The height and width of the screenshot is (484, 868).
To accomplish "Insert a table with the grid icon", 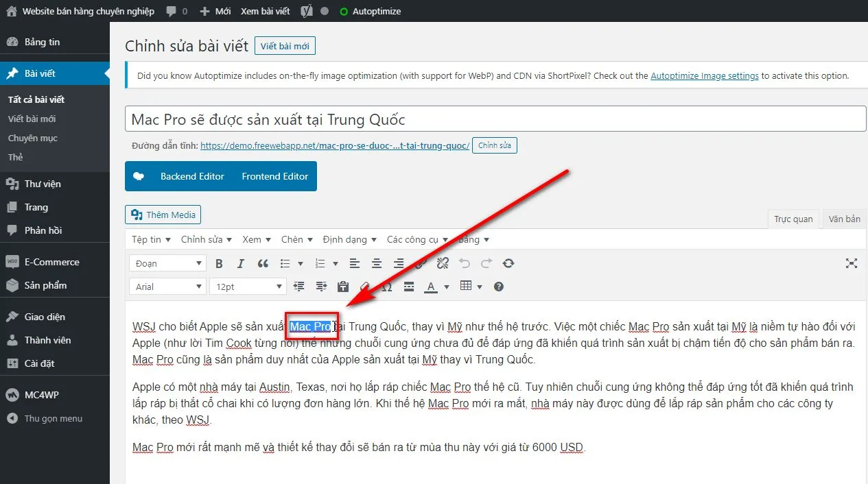I will pos(466,287).
